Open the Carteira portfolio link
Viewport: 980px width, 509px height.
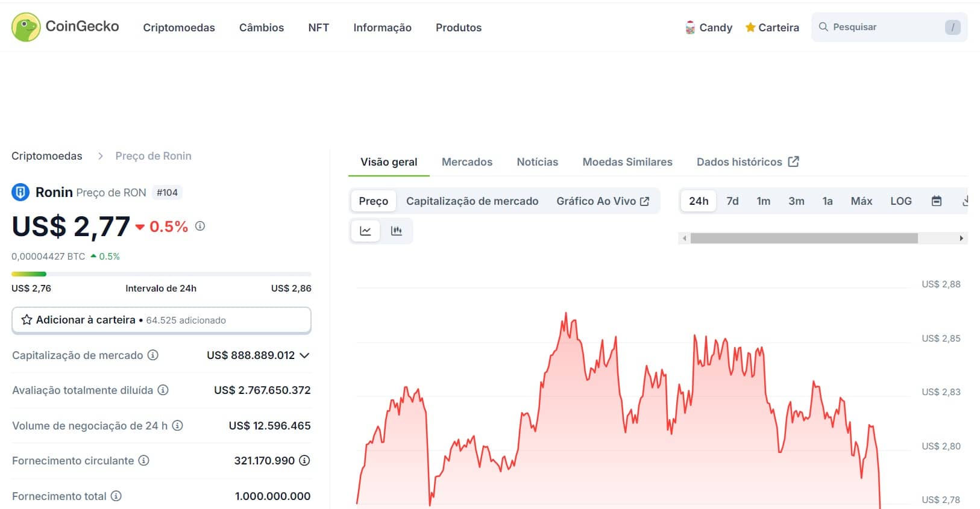coord(772,28)
